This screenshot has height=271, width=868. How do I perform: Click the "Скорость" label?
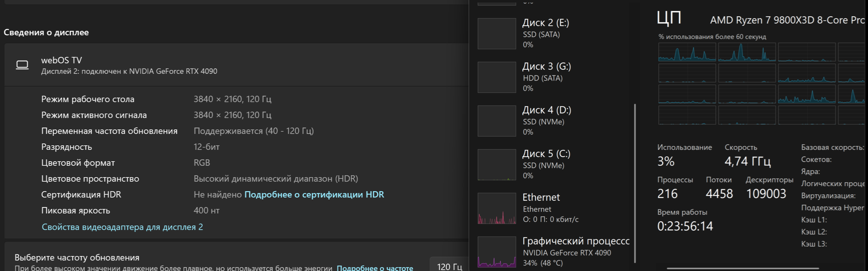(x=741, y=147)
